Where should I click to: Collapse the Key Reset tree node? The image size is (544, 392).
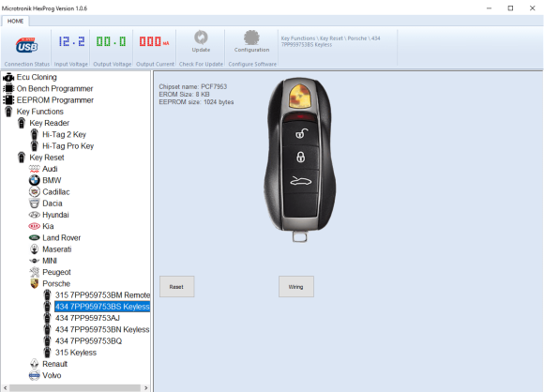tap(47, 158)
